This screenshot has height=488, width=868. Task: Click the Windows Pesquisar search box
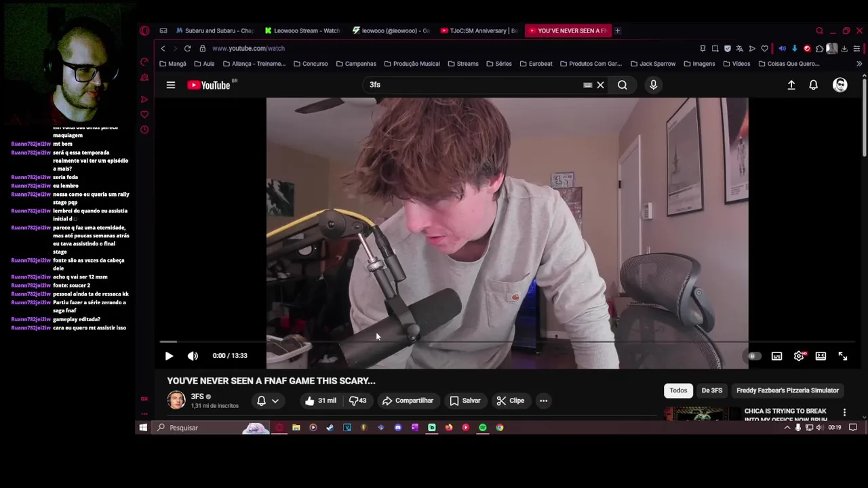[x=210, y=428]
